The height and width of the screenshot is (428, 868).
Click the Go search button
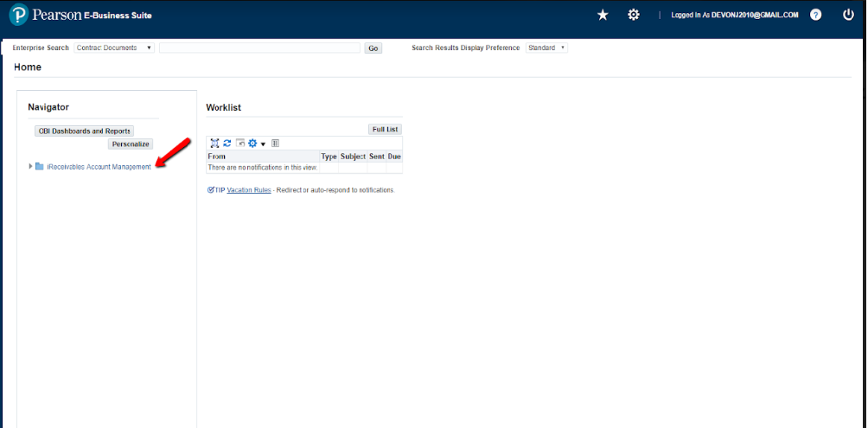373,48
